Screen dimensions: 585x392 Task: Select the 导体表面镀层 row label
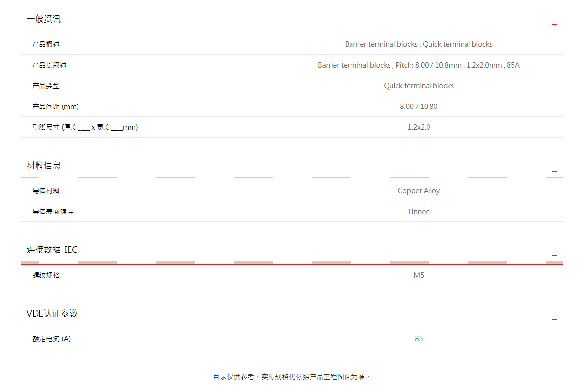53,212
